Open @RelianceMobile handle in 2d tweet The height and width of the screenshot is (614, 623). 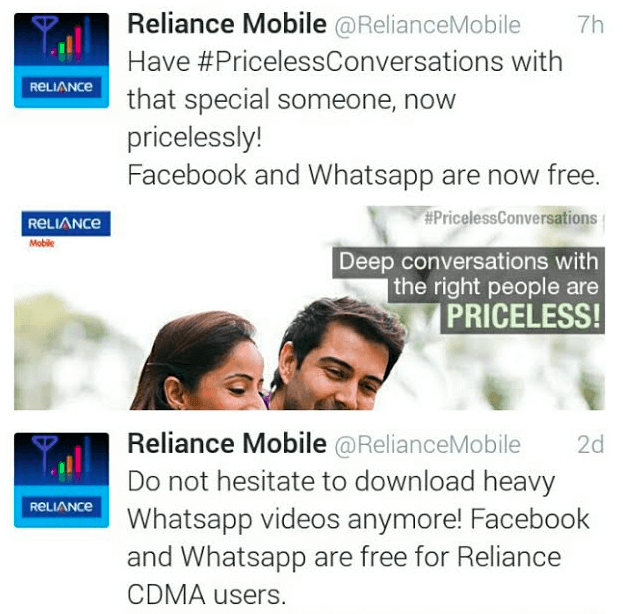click(428, 445)
